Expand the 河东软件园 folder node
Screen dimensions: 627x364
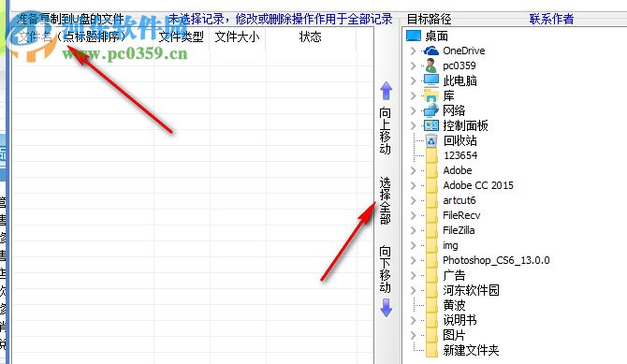point(413,290)
